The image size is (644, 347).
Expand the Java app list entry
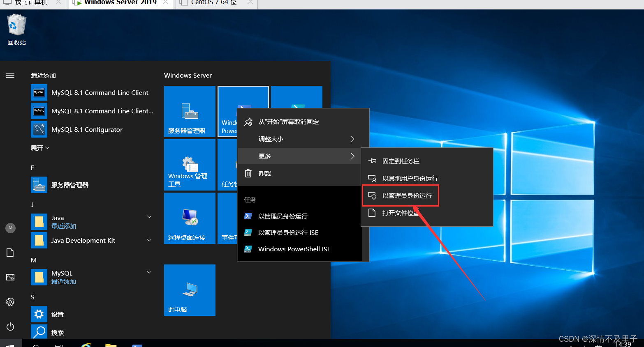tap(149, 217)
